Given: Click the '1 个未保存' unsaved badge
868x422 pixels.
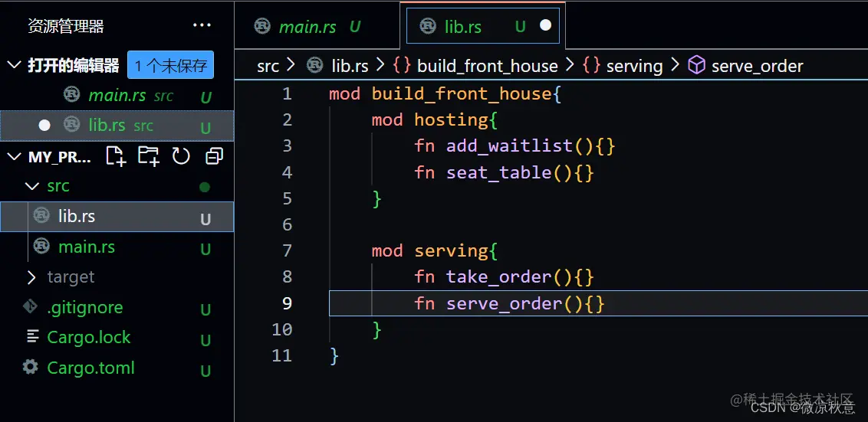Looking at the screenshot, I should click(x=170, y=65).
